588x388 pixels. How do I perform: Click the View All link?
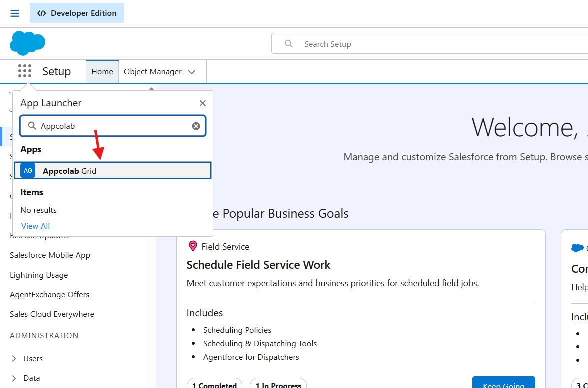(x=35, y=226)
